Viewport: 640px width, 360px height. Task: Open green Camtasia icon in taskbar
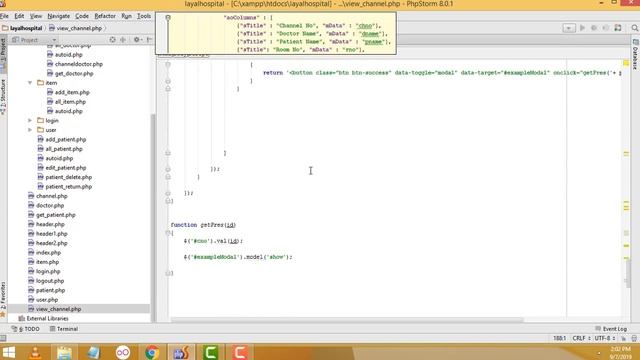click(211, 352)
